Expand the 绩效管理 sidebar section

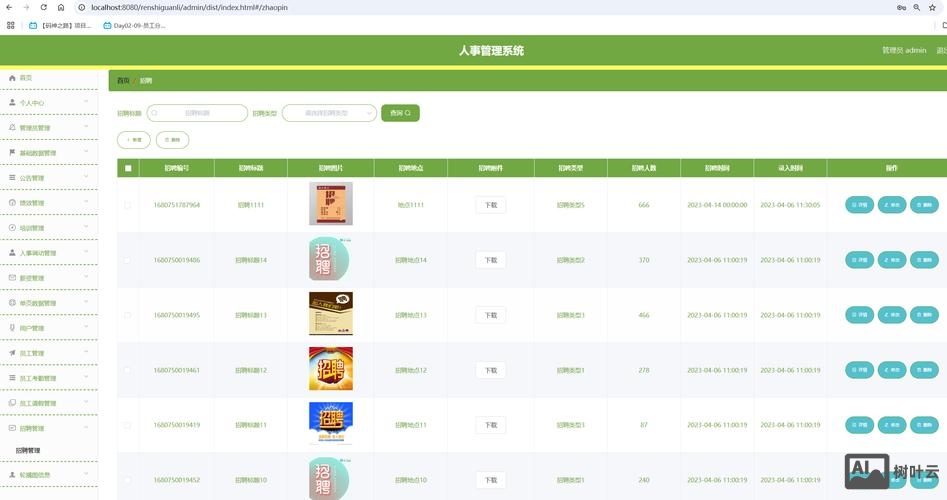pos(48,203)
